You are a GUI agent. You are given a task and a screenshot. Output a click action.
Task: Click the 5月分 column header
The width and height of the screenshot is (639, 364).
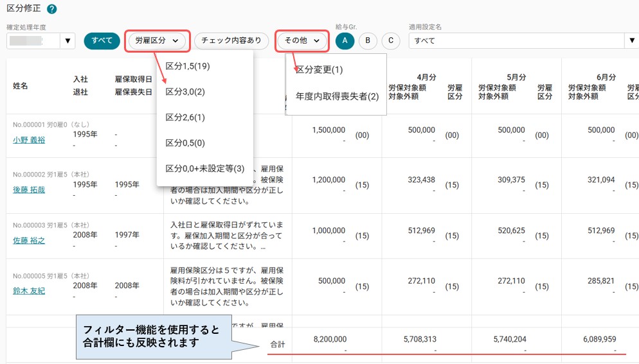coord(516,77)
